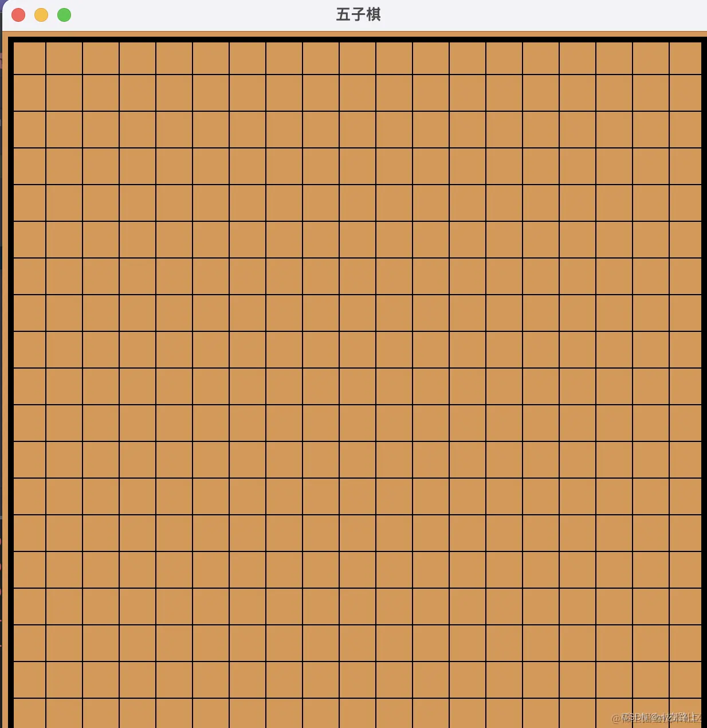Maximize the window using the green button

(64, 15)
